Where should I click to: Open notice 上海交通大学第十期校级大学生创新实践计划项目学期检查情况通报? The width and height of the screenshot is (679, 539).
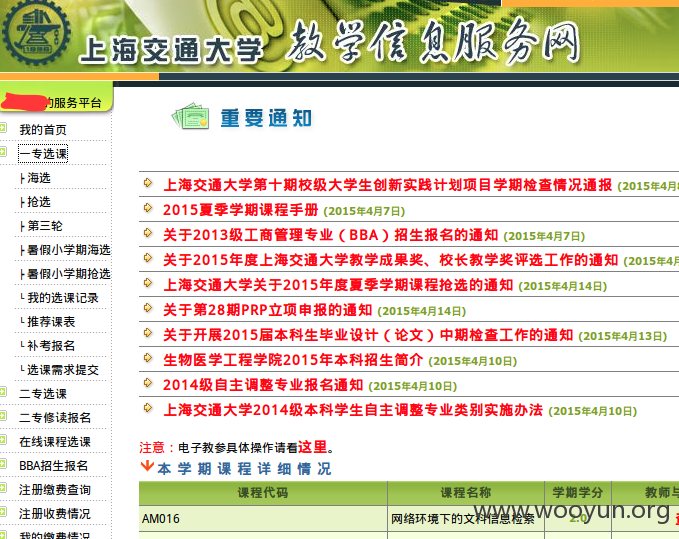388,185
